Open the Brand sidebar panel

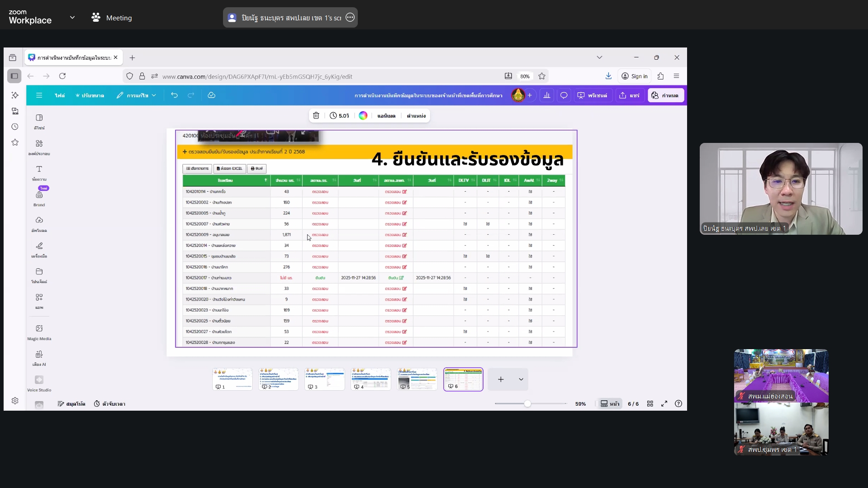pos(39,198)
